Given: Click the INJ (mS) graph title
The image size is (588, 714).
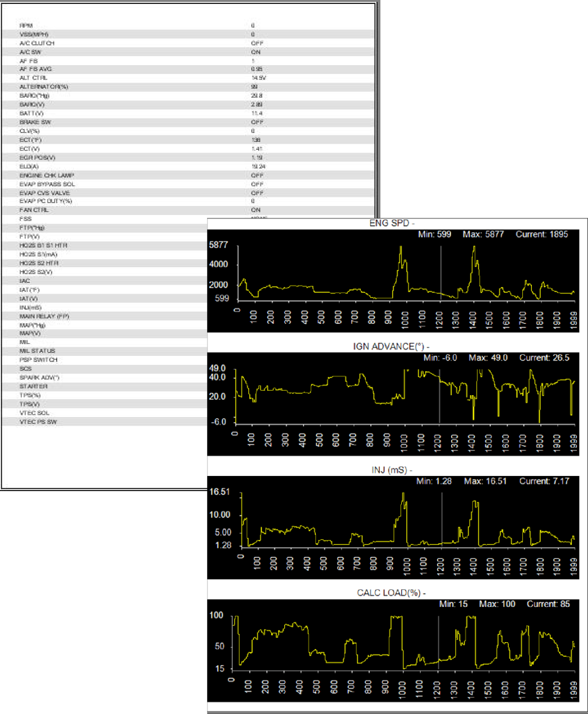Looking at the screenshot, I should (392, 470).
